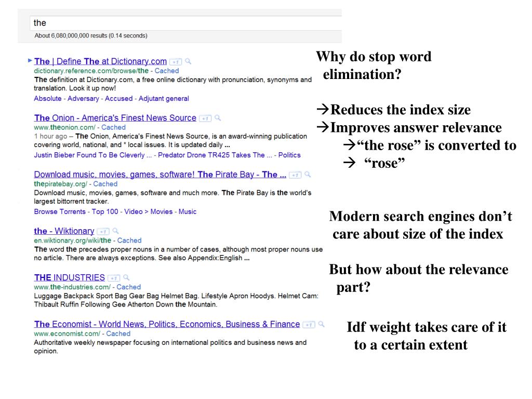This screenshot has height=399, width=532.
Task: Click magnifier preview icon beside THE INDUSTRIES result
Action: (127, 277)
